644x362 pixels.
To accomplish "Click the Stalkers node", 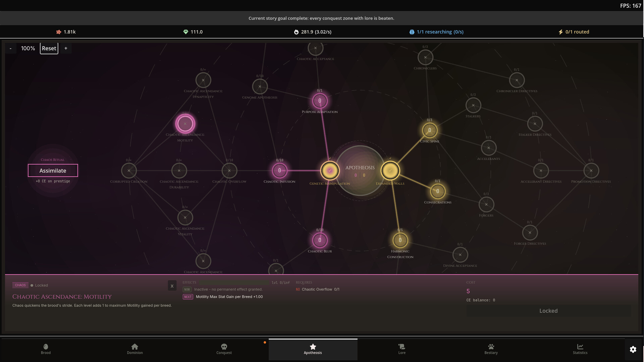I will tap(473, 105).
